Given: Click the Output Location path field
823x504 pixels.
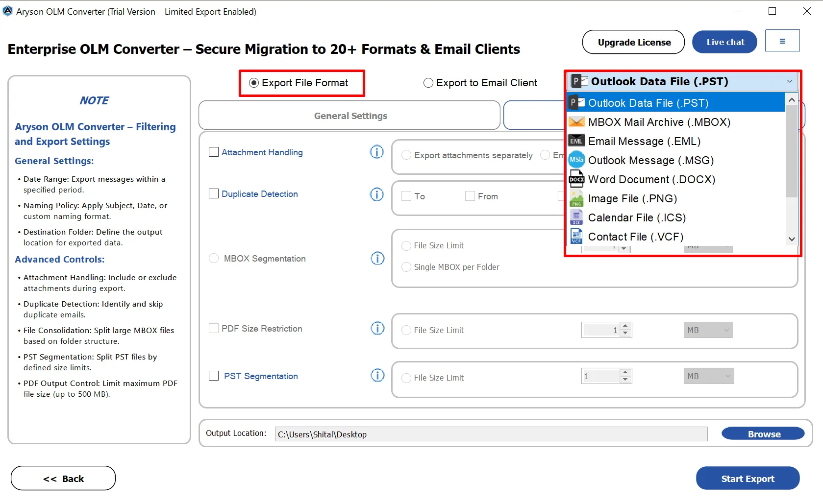Looking at the screenshot, I should point(491,434).
